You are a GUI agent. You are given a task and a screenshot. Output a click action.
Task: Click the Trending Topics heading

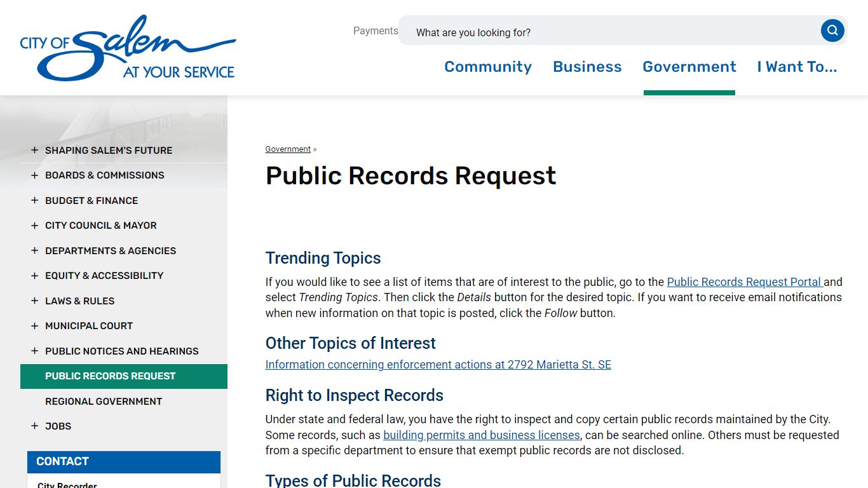click(323, 258)
